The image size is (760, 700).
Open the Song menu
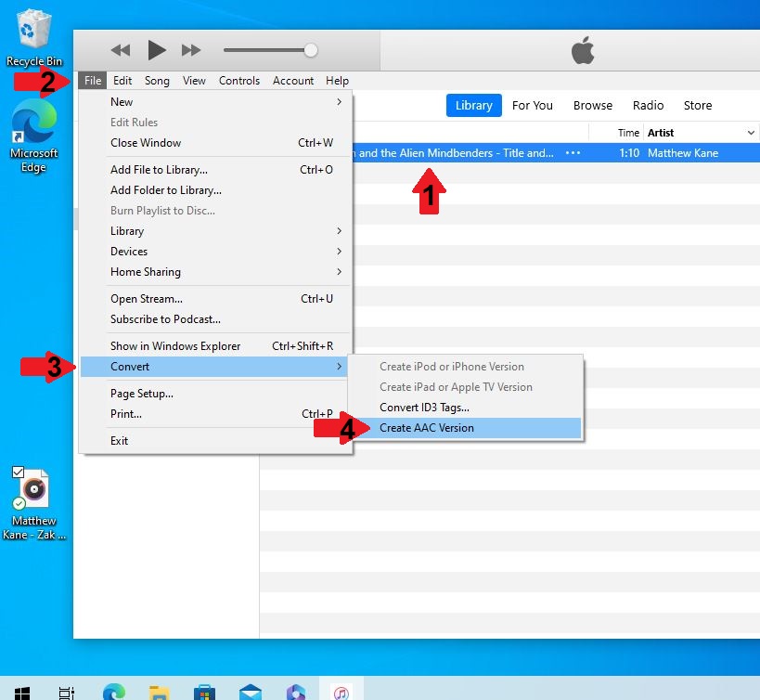click(x=157, y=81)
